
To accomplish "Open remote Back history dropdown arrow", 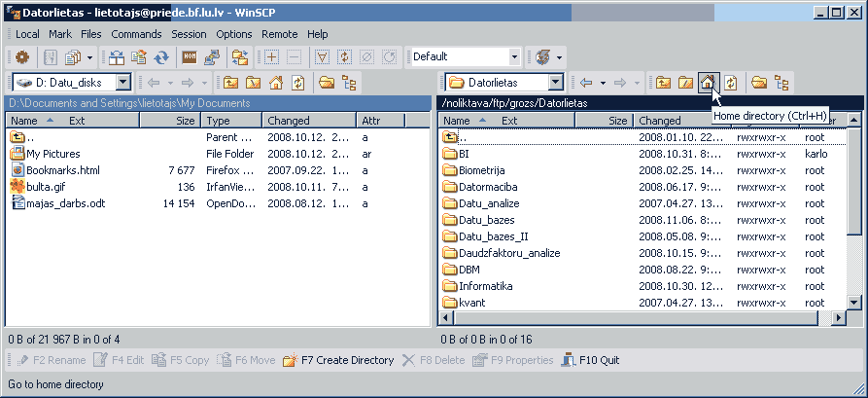I will tap(603, 83).
